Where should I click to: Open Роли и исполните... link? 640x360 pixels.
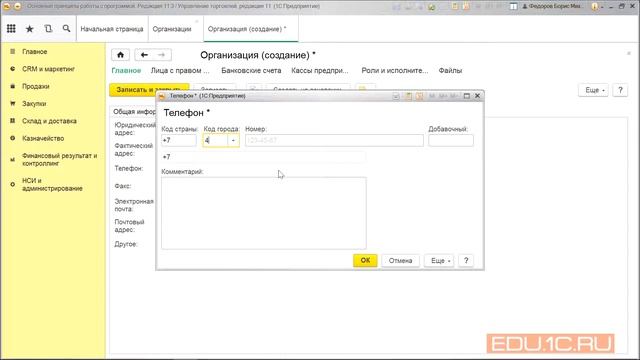[395, 71]
